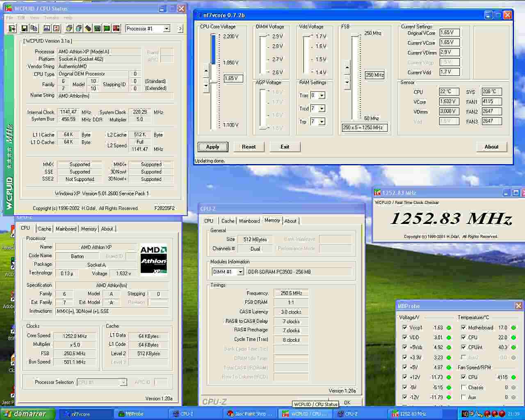Open the Tweaks menu in WCPUID
This screenshot has height=420, width=525.
point(51,18)
